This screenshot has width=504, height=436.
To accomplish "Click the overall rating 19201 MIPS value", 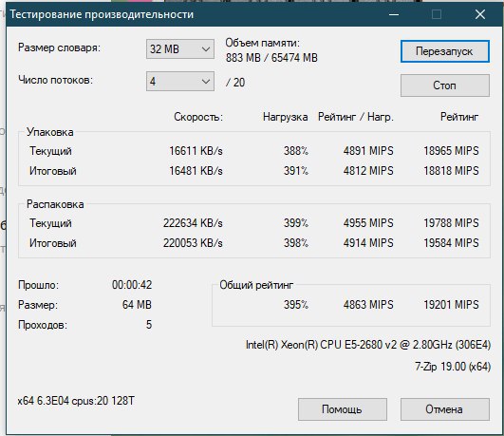I will pyautogui.click(x=451, y=304).
